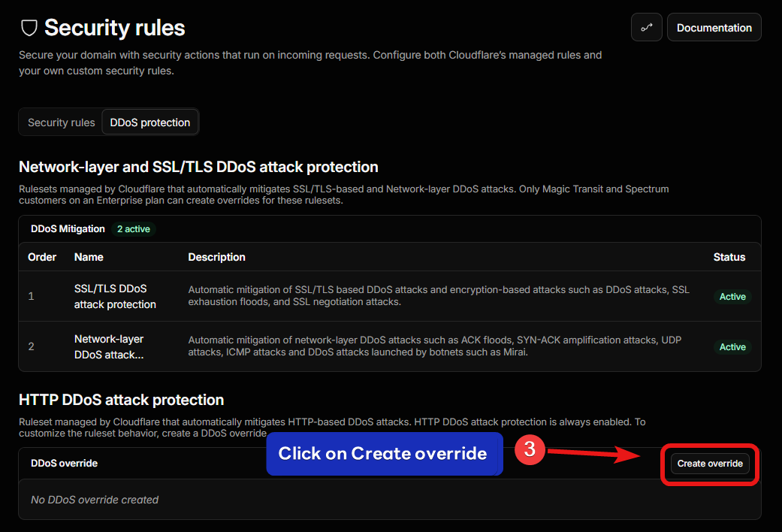Open SSL/TLS DDoS attack protection rule
The width and height of the screenshot is (782, 532).
[x=115, y=297]
